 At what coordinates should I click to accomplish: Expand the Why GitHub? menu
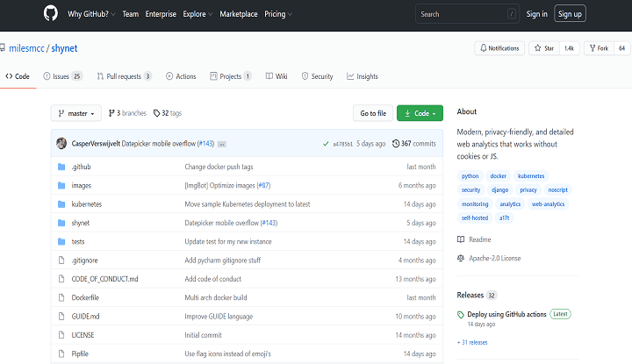(x=91, y=14)
